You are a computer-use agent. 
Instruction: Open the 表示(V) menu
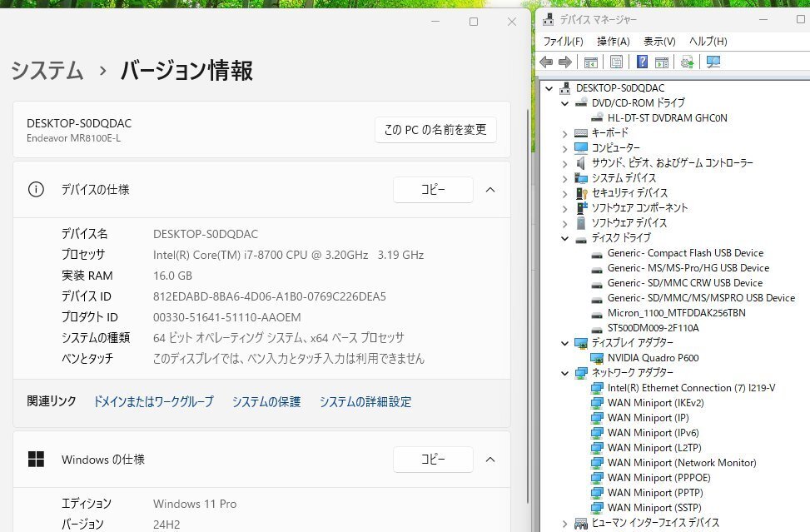pos(659,42)
